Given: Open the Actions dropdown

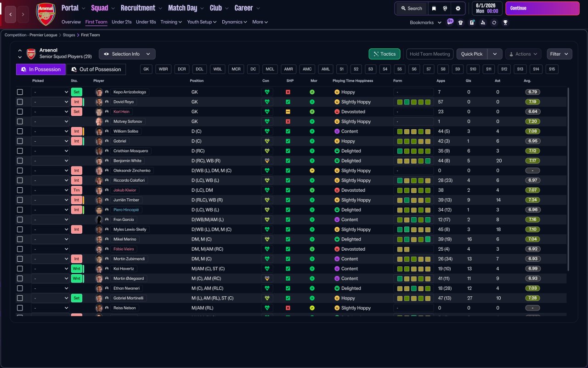Looking at the screenshot, I should pyautogui.click(x=523, y=54).
